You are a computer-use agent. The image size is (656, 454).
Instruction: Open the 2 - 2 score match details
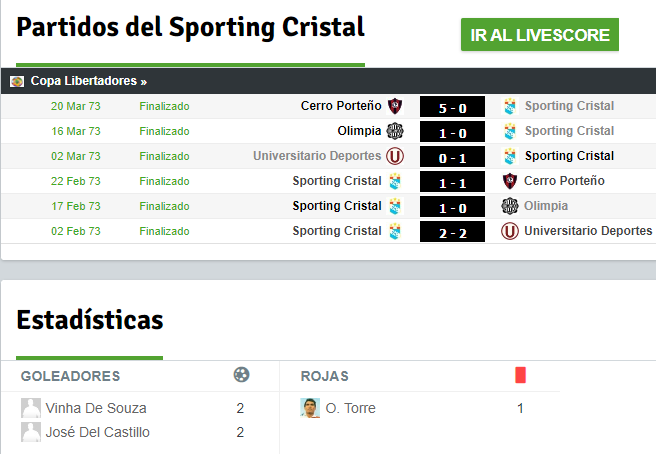pyautogui.click(x=452, y=232)
